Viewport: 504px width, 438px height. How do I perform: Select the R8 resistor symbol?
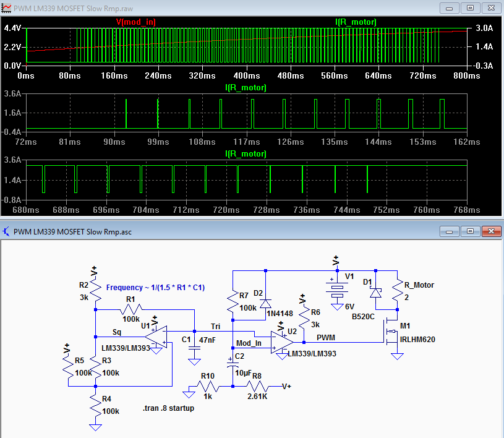(257, 386)
